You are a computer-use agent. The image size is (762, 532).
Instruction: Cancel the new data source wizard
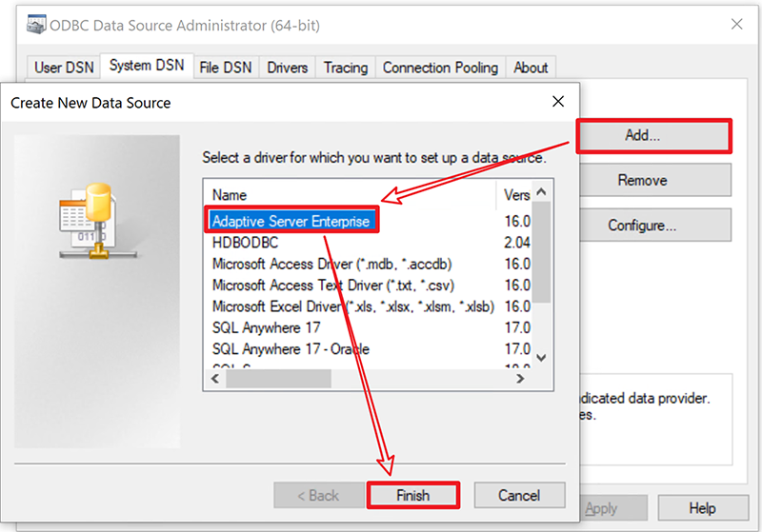pyautogui.click(x=520, y=496)
